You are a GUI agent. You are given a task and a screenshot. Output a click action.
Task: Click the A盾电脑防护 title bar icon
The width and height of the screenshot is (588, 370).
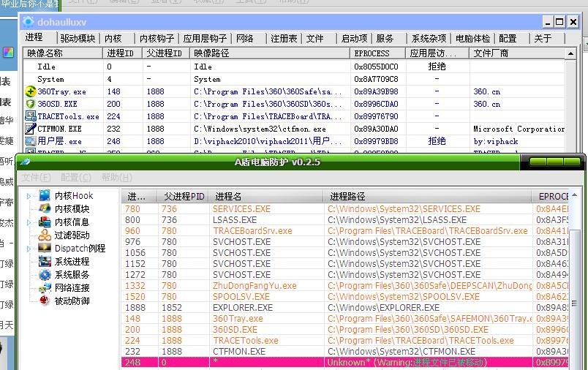(25, 162)
